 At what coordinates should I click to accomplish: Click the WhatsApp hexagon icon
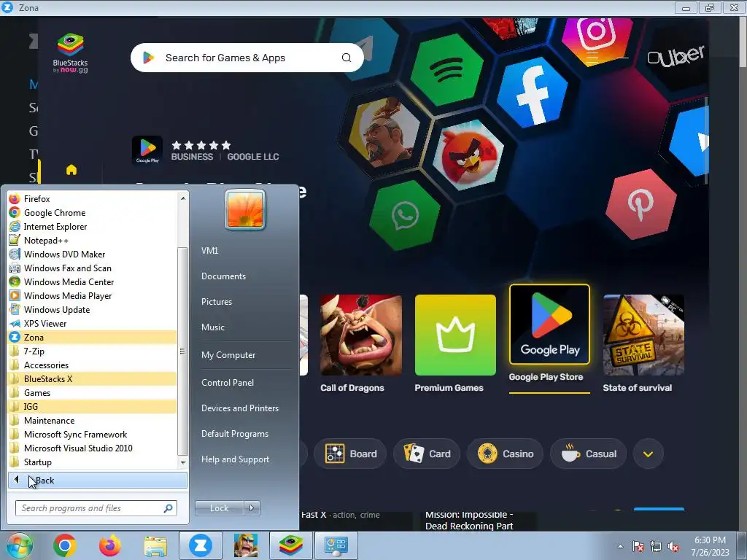(x=405, y=215)
